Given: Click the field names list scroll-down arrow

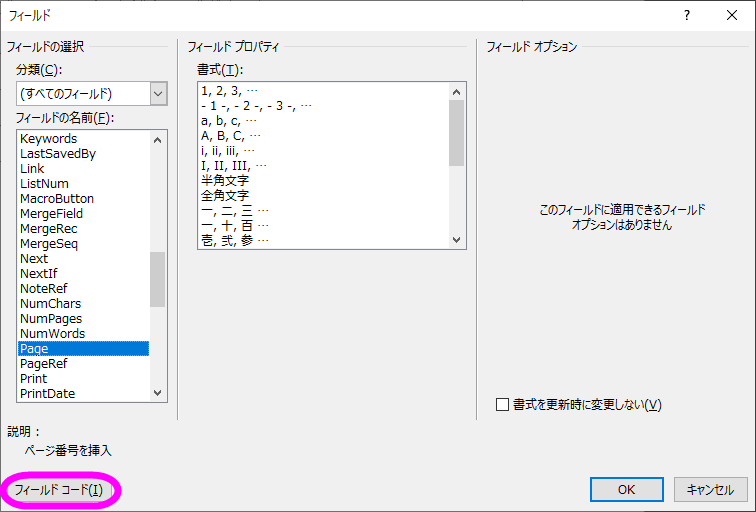Looking at the screenshot, I should coord(158,393).
